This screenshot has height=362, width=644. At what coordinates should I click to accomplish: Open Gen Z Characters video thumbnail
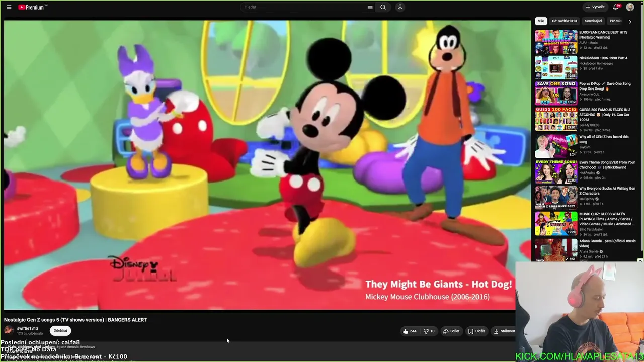pyautogui.click(x=556, y=197)
